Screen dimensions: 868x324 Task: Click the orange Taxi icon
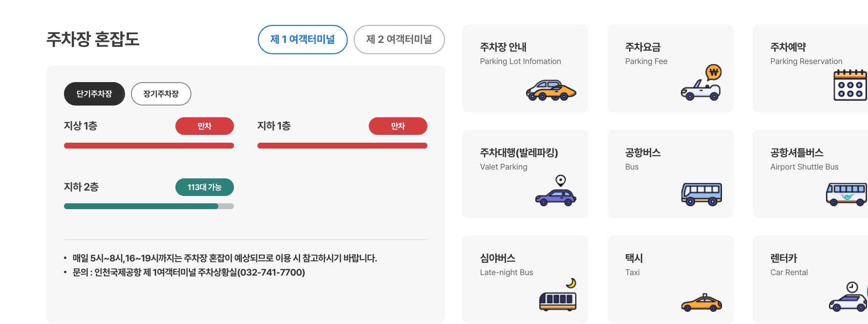(x=701, y=302)
